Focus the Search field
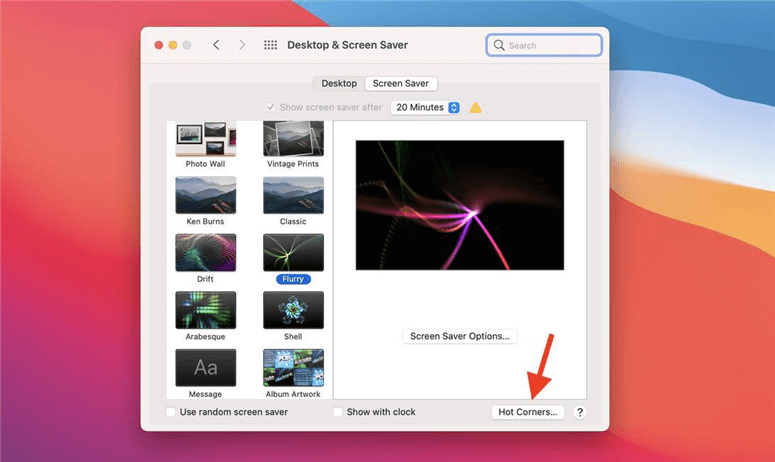The image size is (775, 462). coord(544,45)
